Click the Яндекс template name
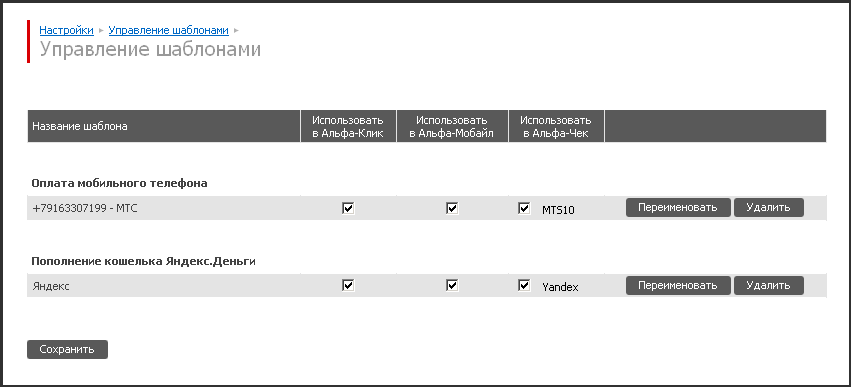 pyautogui.click(x=51, y=287)
